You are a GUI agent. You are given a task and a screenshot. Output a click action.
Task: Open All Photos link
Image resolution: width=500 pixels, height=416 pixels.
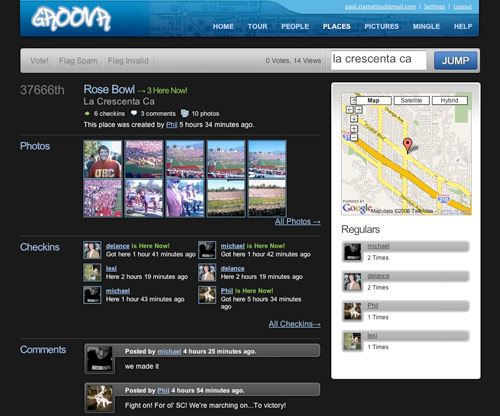(x=298, y=222)
